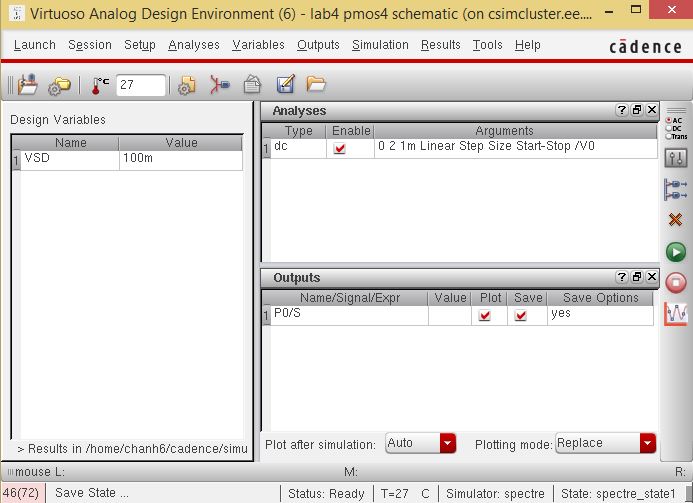
Task: Click the help question icon in Outputs panel
Action: tap(621, 277)
